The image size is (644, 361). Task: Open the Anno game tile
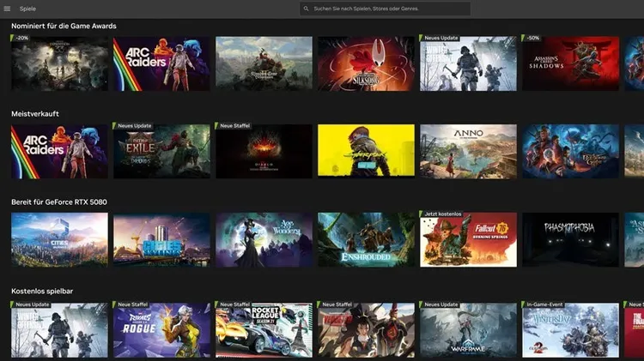(468, 152)
